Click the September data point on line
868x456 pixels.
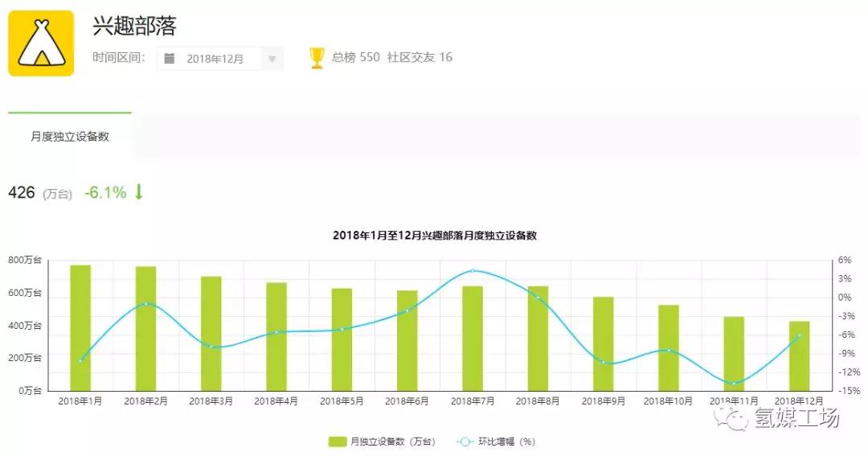(x=603, y=363)
